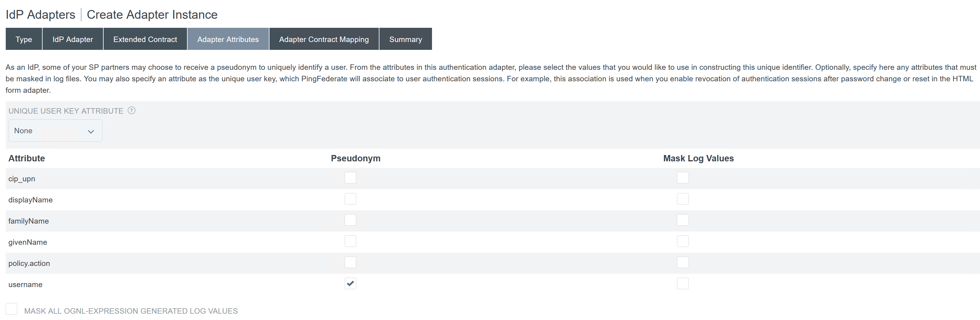Check Pseudonym for displayName

click(x=350, y=199)
